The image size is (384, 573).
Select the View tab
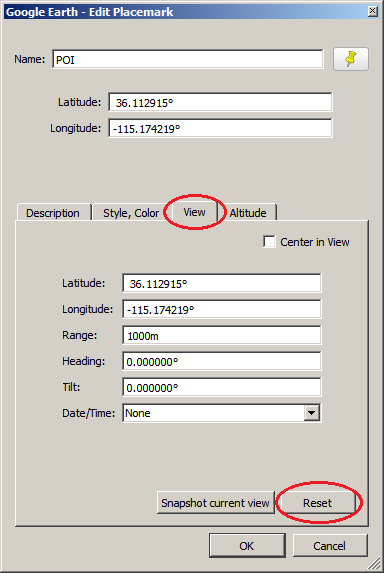pyautogui.click(x=194, y=212)
